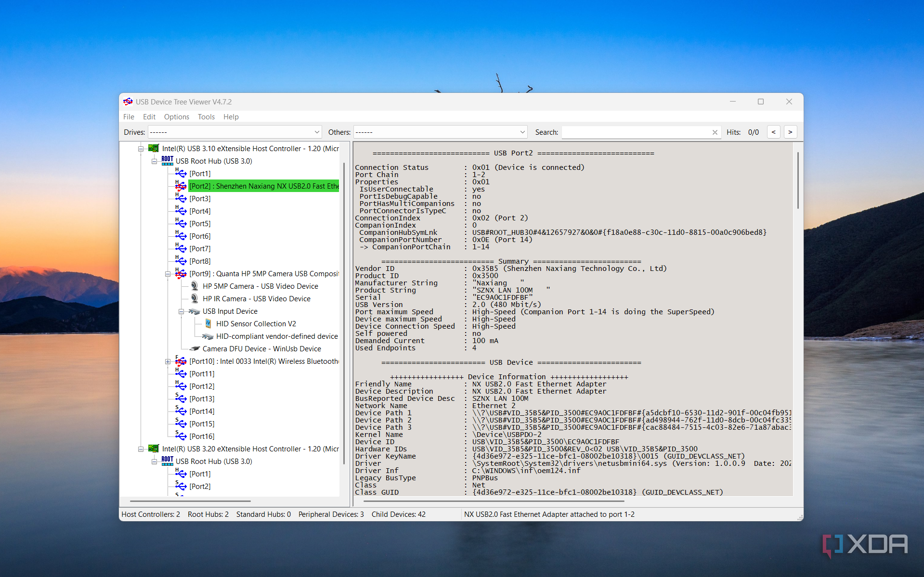Viewport: 924px width, 577px height.
Task: Click the Camera DFU Device icon
Action: point(195,348)
